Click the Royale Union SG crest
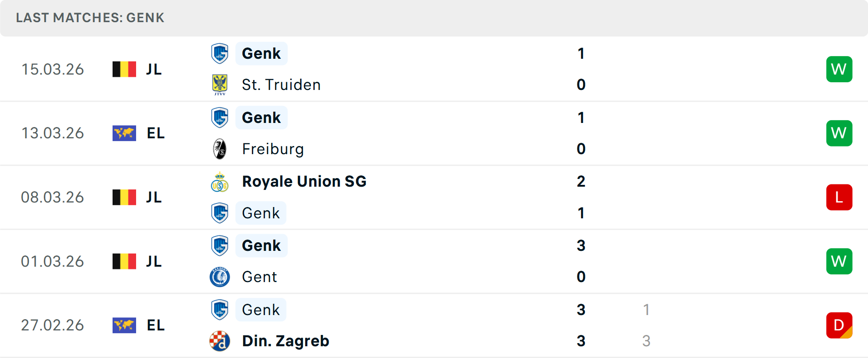 pyautogui.click(x=220, y=182)
